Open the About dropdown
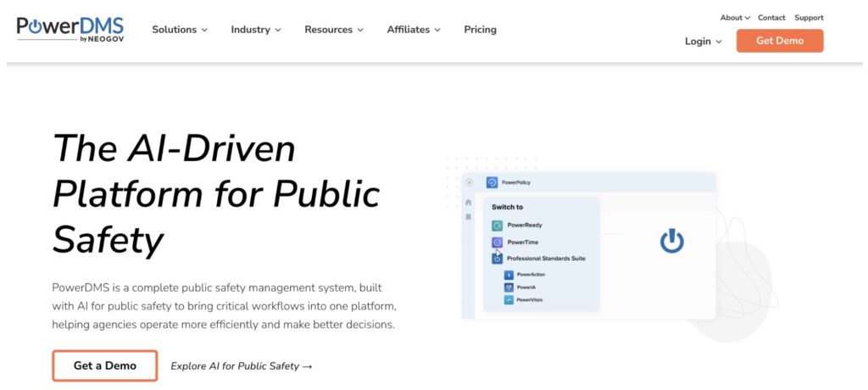868x390 pixels. pyautogui.click(x=735, y=18)
